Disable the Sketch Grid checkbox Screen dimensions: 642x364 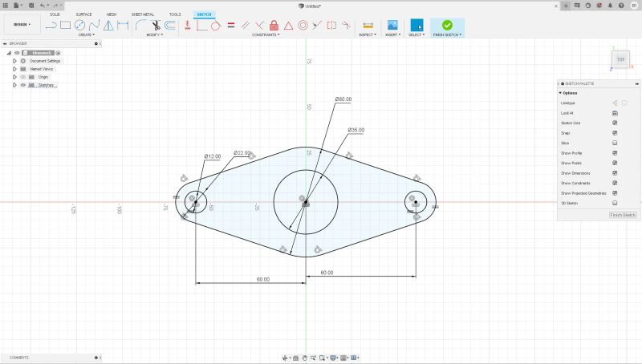coord(615,123)
